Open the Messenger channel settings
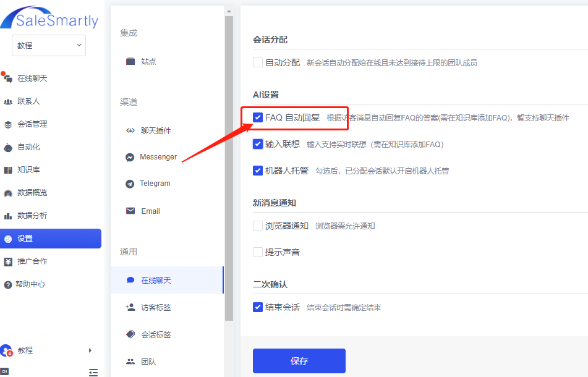This screenshot has width=588, height=377. [168, 157]
